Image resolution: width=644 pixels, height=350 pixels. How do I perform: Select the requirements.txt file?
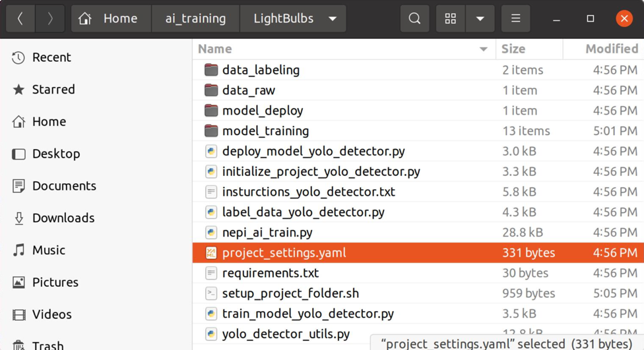click(x=270, y=273)
